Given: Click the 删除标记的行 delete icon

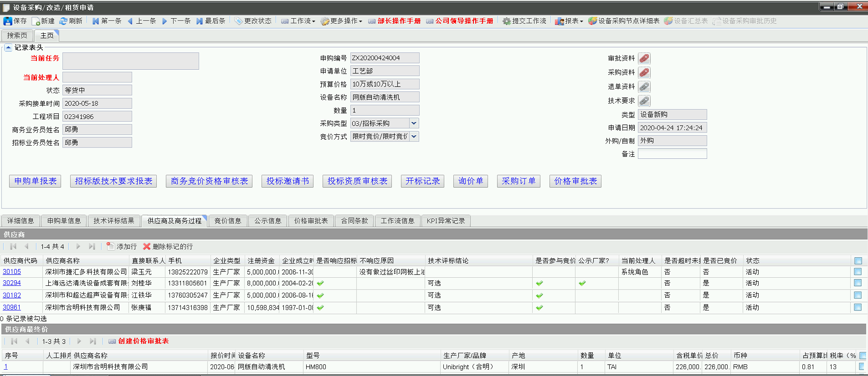Looking at the screenshot, I should click(147, 246).
